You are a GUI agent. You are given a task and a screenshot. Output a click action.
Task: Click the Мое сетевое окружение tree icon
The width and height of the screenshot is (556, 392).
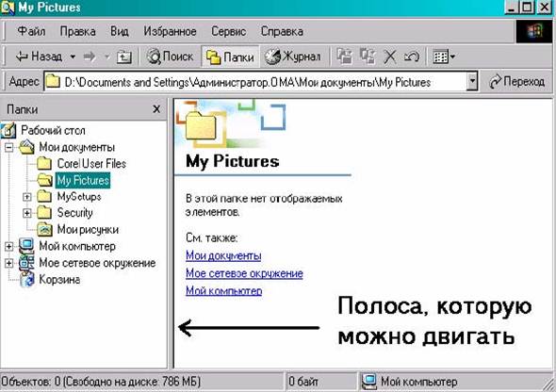point(26,263)
